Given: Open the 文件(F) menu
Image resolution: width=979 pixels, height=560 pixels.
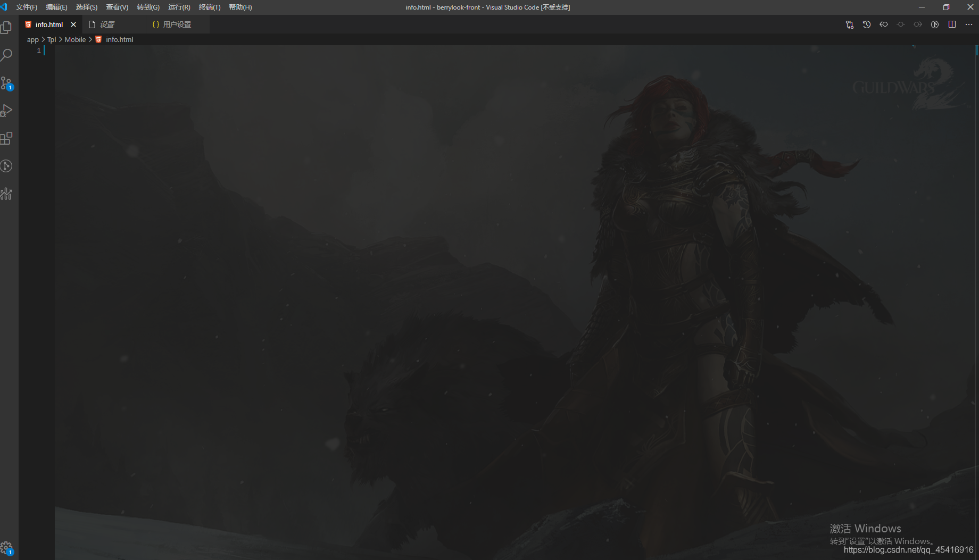Looking at the screenshot, I should (x=27, y=7).
